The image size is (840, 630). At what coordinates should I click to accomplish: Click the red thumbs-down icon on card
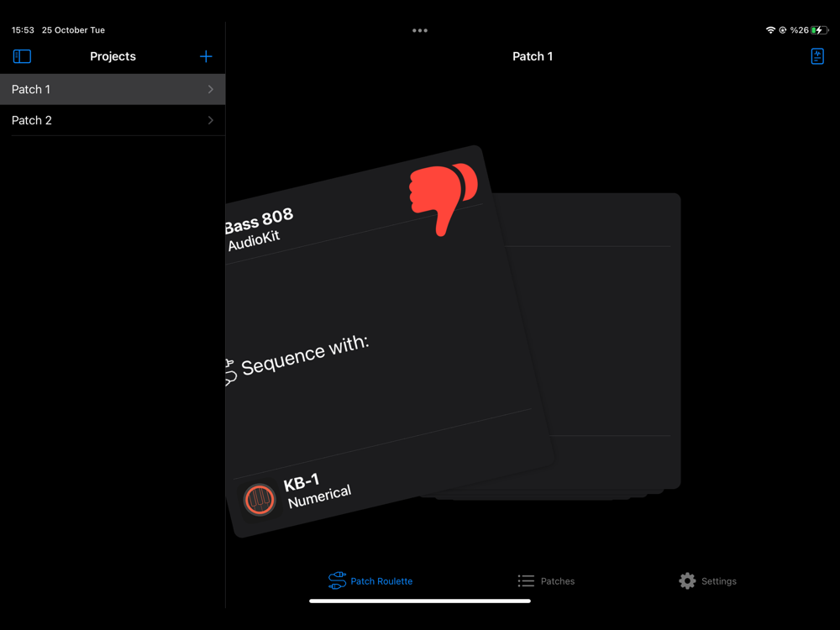tap(443, 199)
